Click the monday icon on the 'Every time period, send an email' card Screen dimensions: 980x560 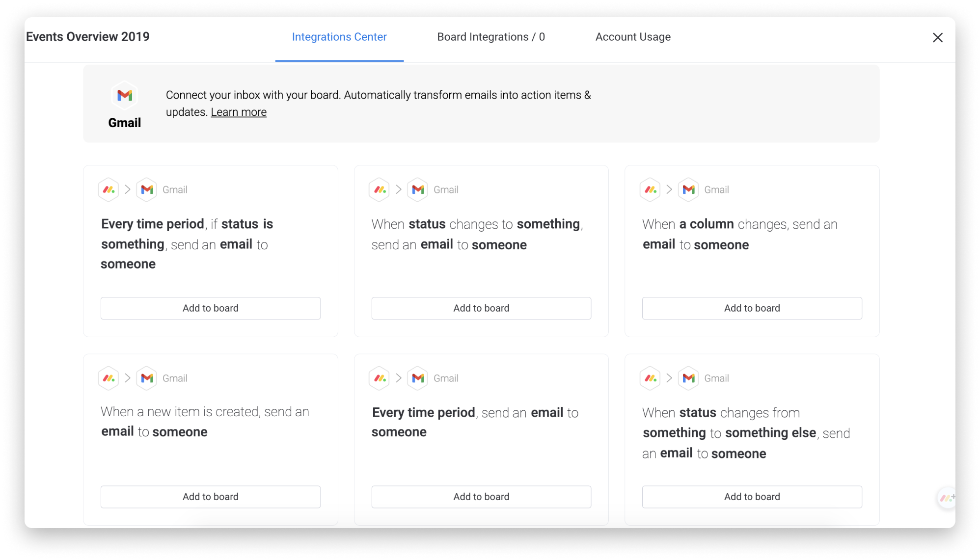[380, 378]
